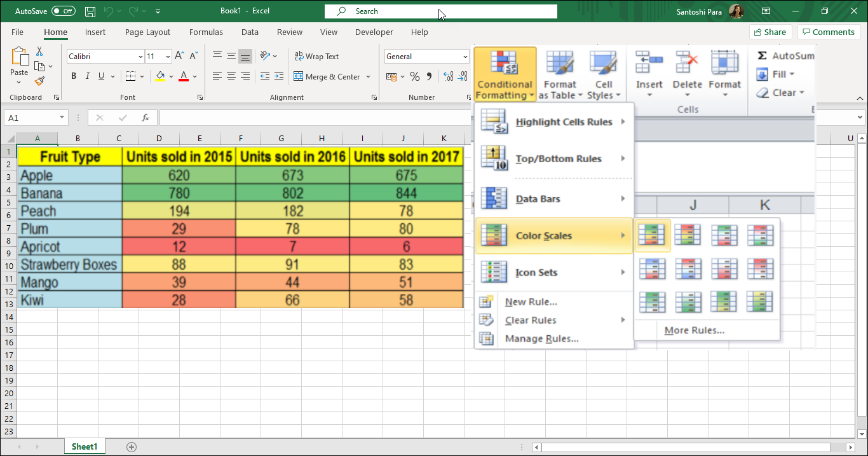The height and width of the screenshot is (456, 868).
Task: Toggle italic formatting
Action: pyautogui.click(x=88, y=76)
